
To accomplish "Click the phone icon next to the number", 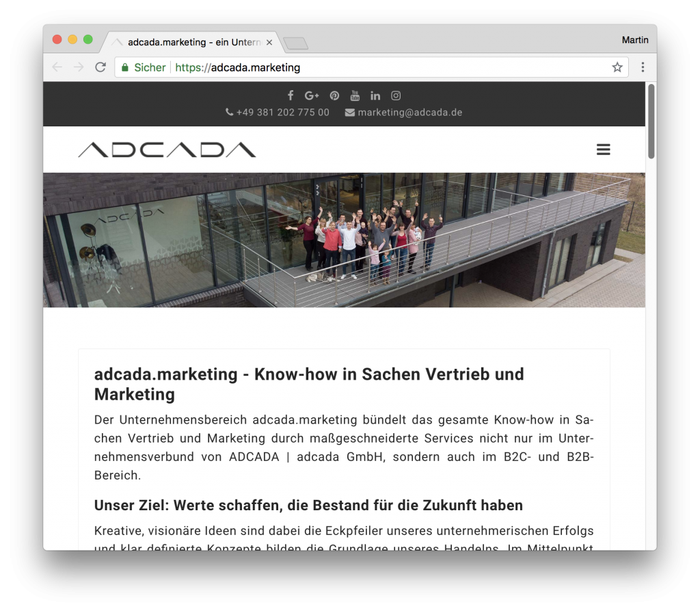I will (228, 112).
